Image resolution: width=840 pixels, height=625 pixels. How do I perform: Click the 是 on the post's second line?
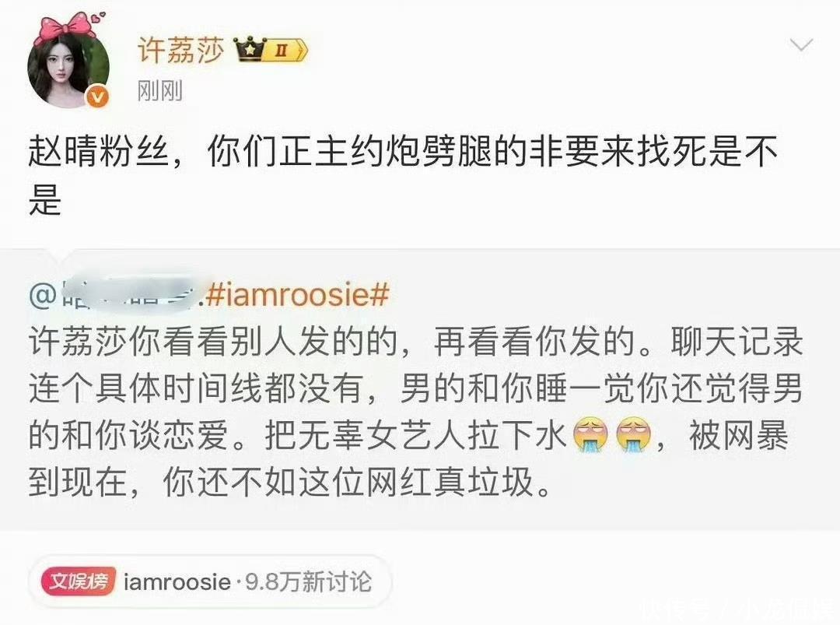pos(44,199)
